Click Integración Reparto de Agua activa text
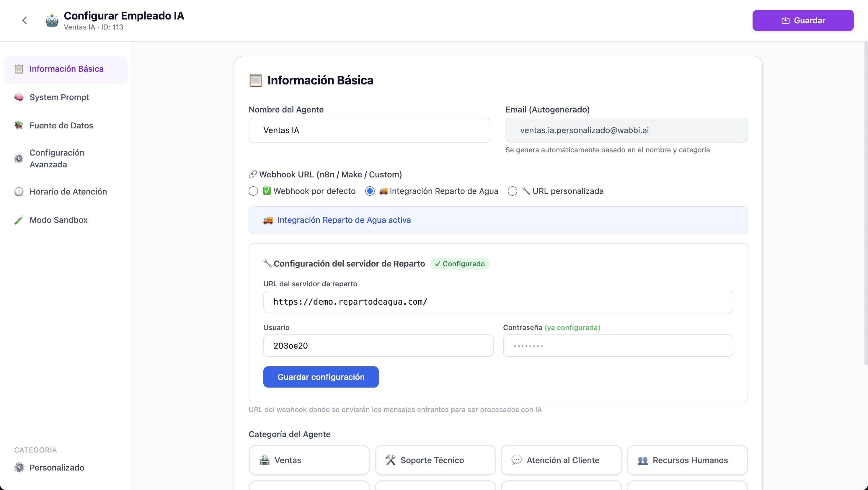The width and height of the screenshot is (868, 490). pos(344,220)
